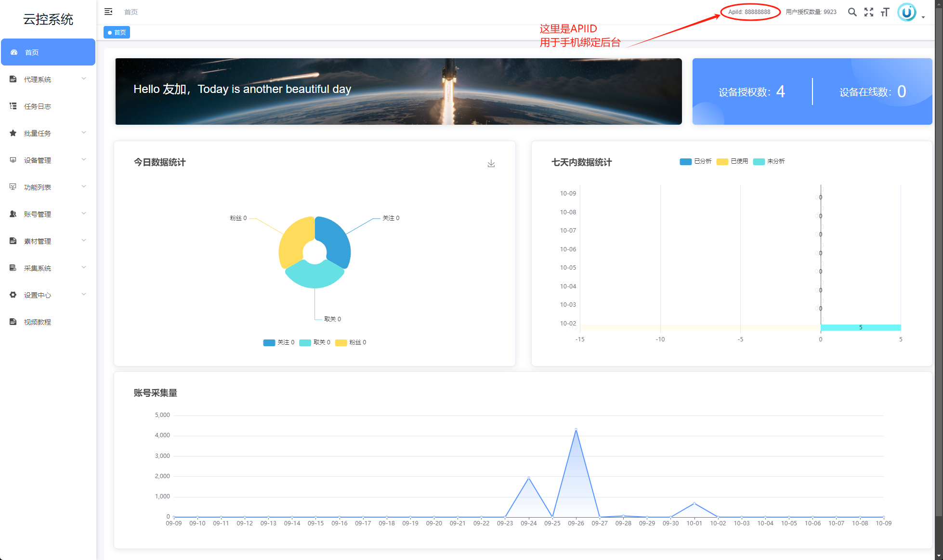The width and height of the screenshot is (943, 560).
Task: Enter fullscreen mode via expand icon
Action: coord(868,12)
